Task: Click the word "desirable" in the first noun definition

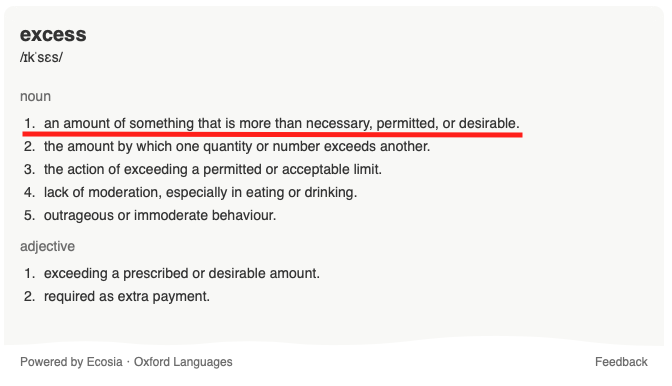Action: tap(489, 123)
